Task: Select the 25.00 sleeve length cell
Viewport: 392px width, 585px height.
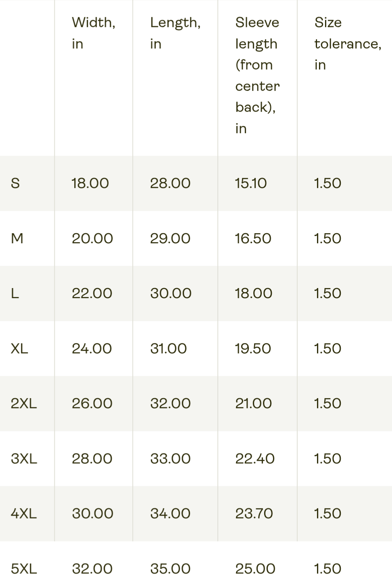Action: (255, 569)
